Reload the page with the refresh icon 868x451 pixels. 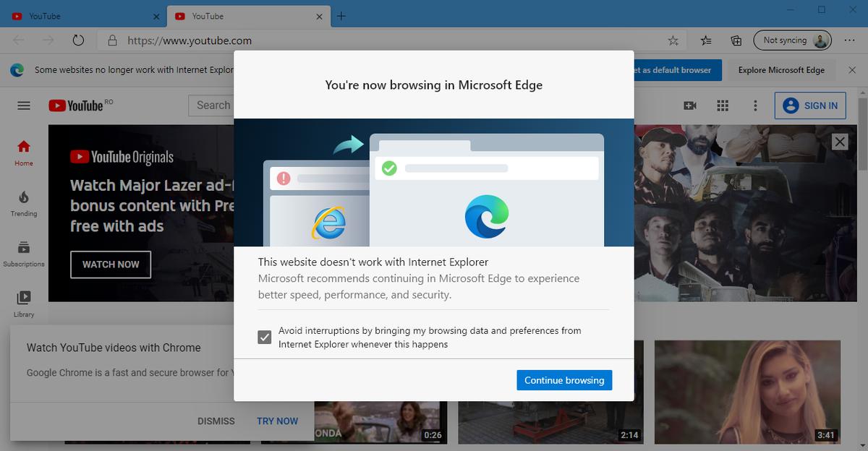point(78,40)
